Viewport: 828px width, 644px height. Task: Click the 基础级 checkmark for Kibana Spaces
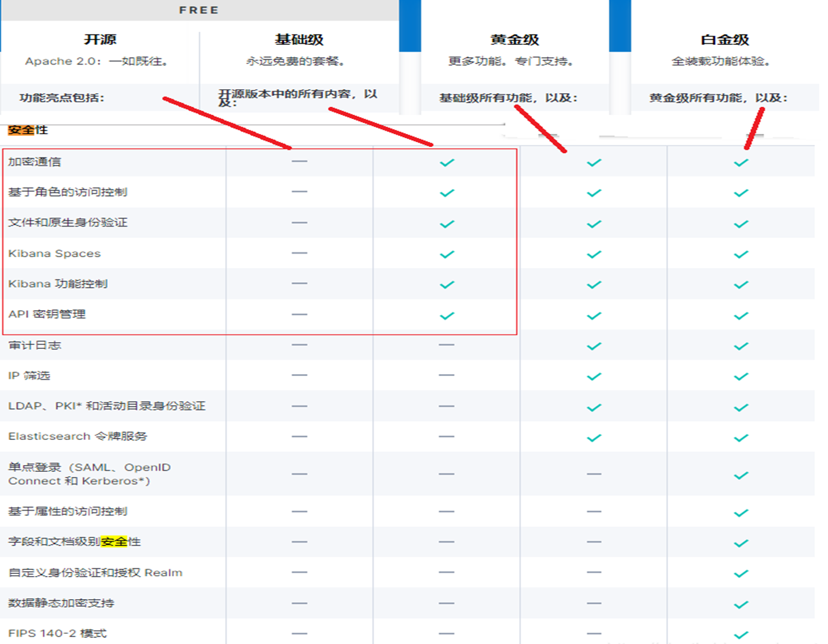click(x=447, y=254)
